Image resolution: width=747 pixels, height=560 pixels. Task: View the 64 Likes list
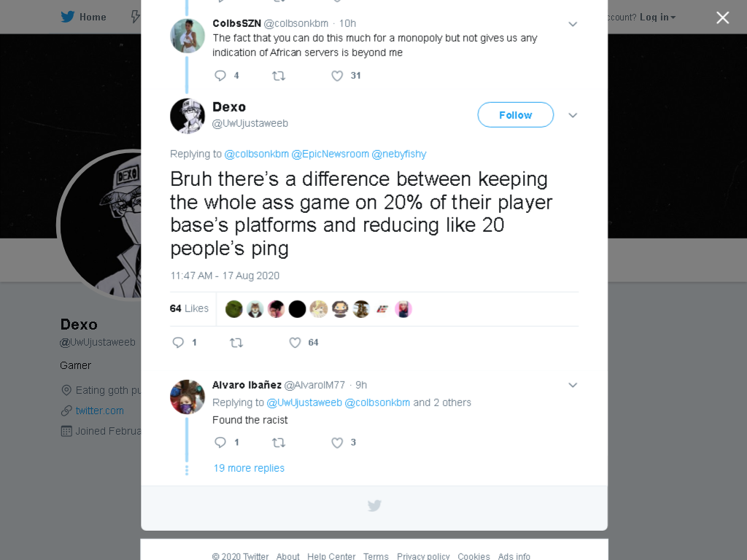[189, 308]
